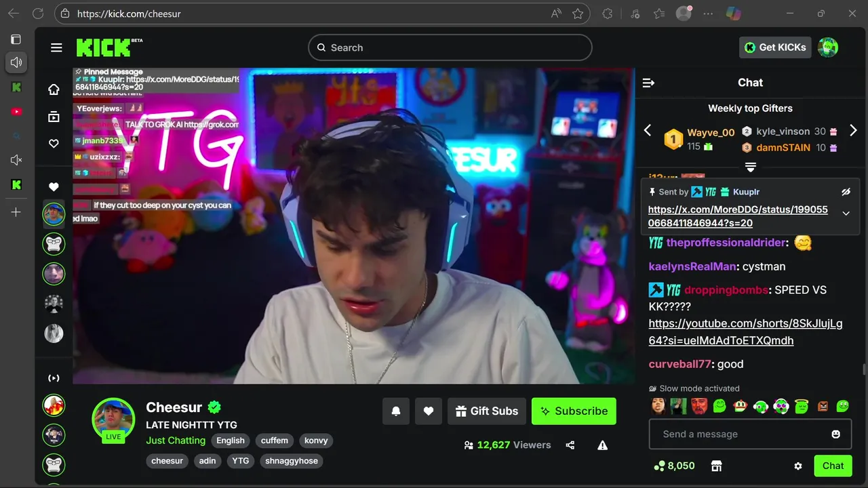Select the English tag
The image size is (868, 488).
[231, 441]
